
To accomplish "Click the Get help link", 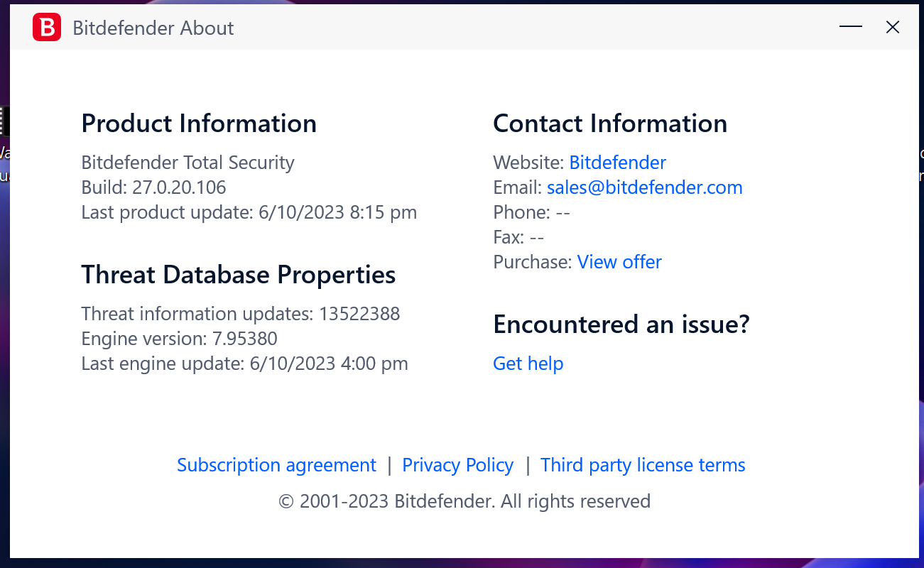I will click(x=528, y=364).
